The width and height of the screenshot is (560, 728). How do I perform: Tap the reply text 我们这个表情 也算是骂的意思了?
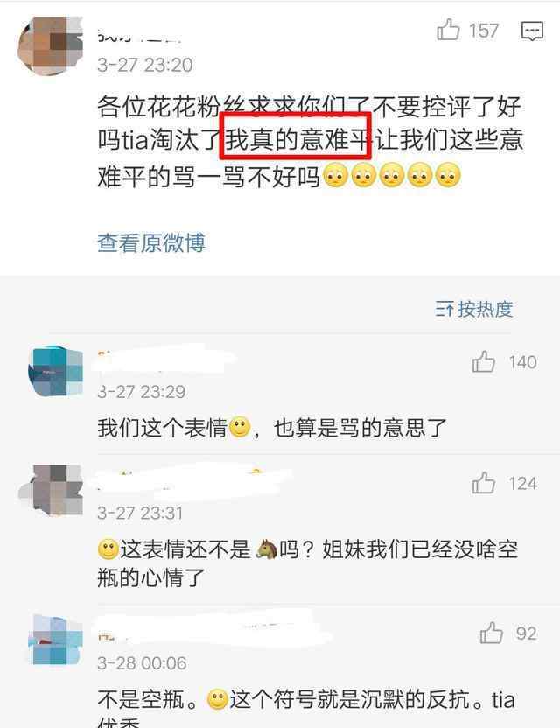272,428
